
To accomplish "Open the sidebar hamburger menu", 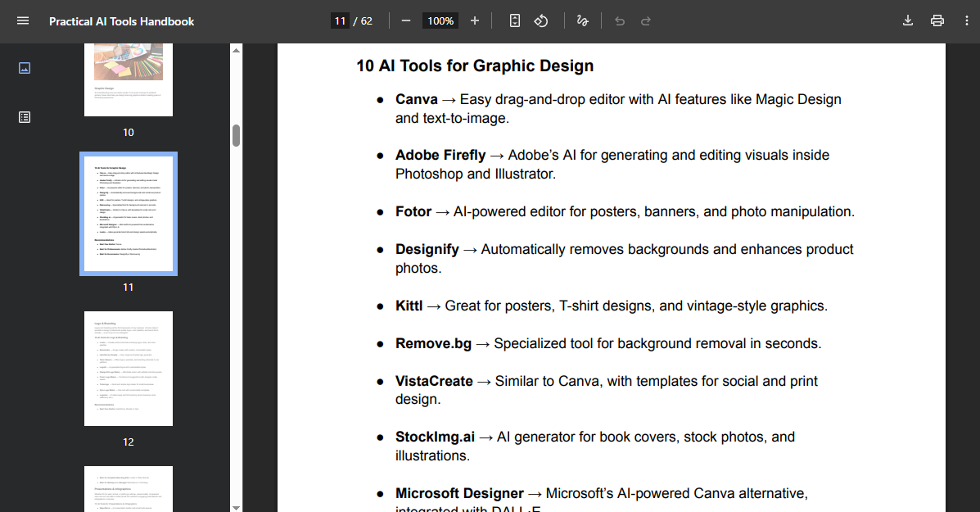I will tap(23, 20).
